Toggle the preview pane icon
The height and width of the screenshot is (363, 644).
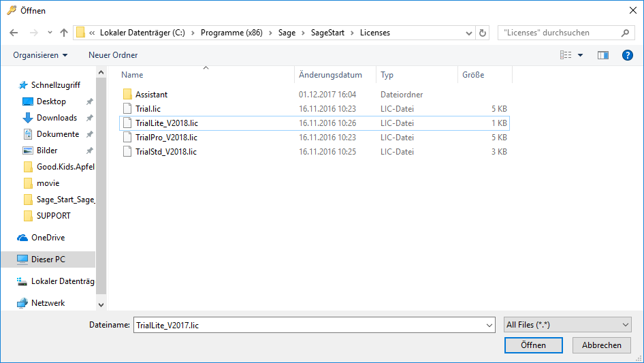[x=602, y=55]
